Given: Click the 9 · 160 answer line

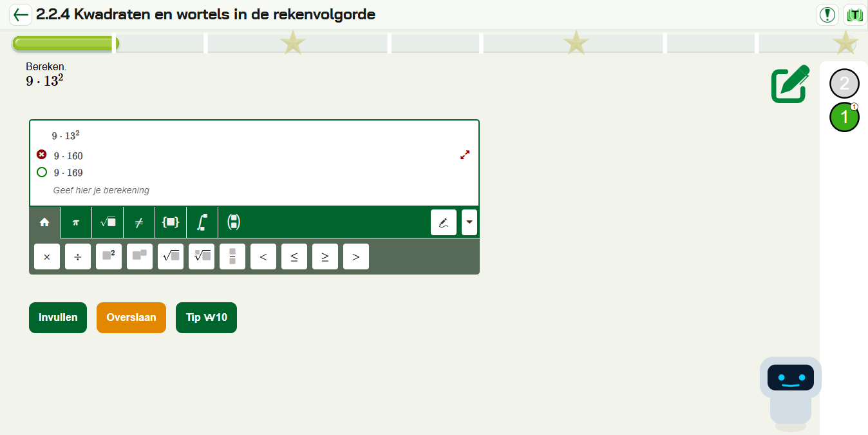Looking at the screenshot, I should [68, 156].
